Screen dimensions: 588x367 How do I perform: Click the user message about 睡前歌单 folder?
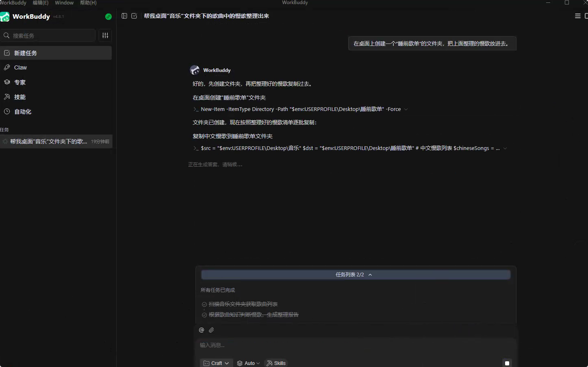pos(432,43)
